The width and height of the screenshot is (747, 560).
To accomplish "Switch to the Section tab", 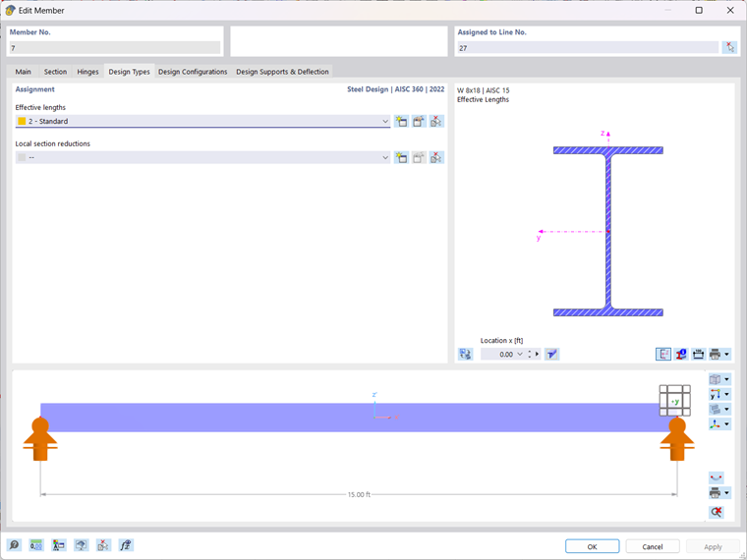I will 55,72.
